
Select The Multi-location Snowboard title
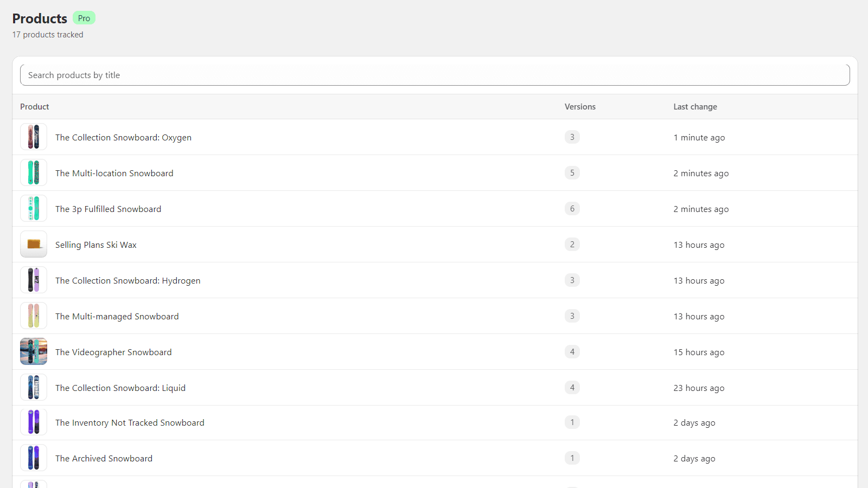click(x=114, y=173)
